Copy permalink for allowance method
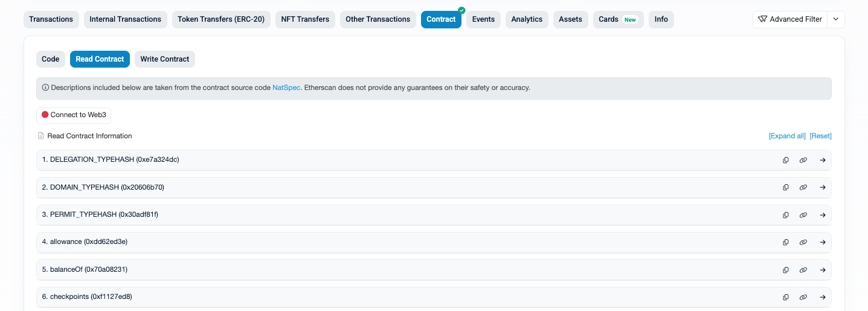 [803, 242]
